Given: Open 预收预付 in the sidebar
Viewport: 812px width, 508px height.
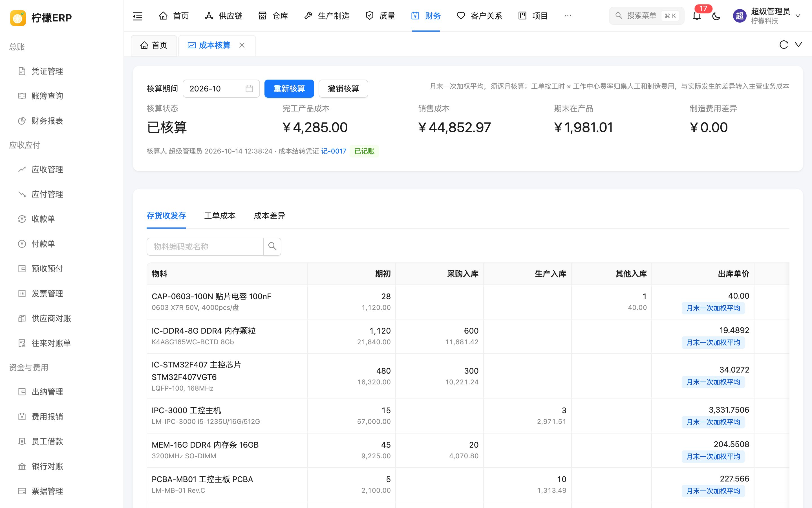Looking at the screenshot, I should click(47, 269).
